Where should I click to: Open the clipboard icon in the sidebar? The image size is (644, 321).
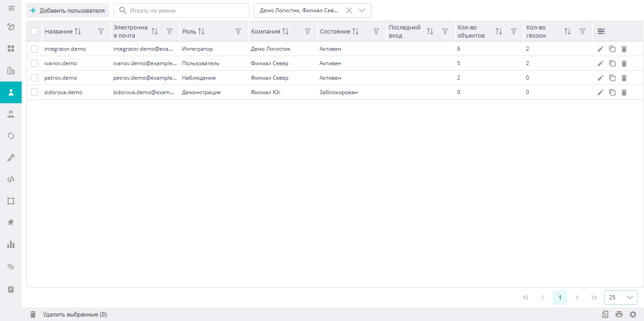11,289
